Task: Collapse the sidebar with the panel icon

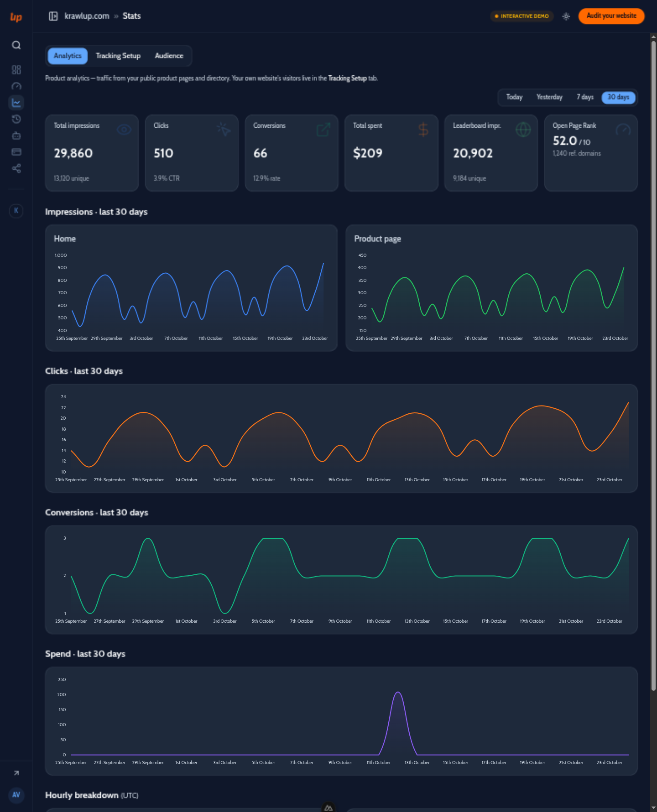Action: [x=53, y=16]
